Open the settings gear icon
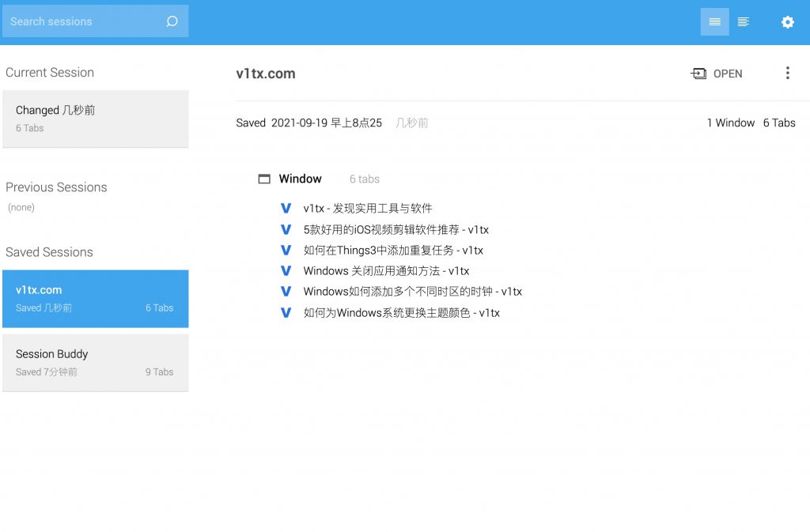This screenshot has width=810, height=532. click(x=787, y=22)
